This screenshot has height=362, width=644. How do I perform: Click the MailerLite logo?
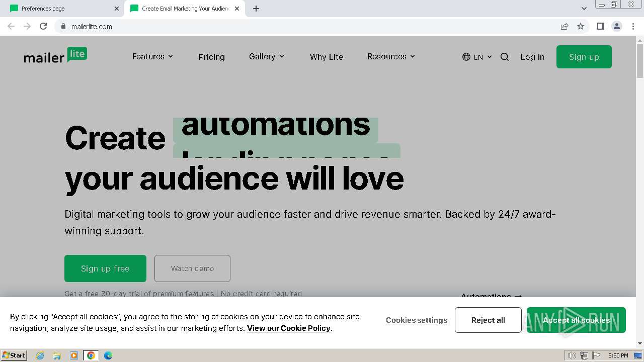(55, 56)
